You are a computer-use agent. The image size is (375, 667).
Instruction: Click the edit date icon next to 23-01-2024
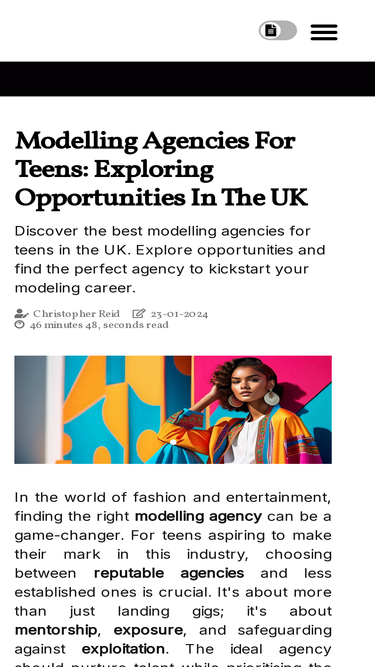pos(139,314)
